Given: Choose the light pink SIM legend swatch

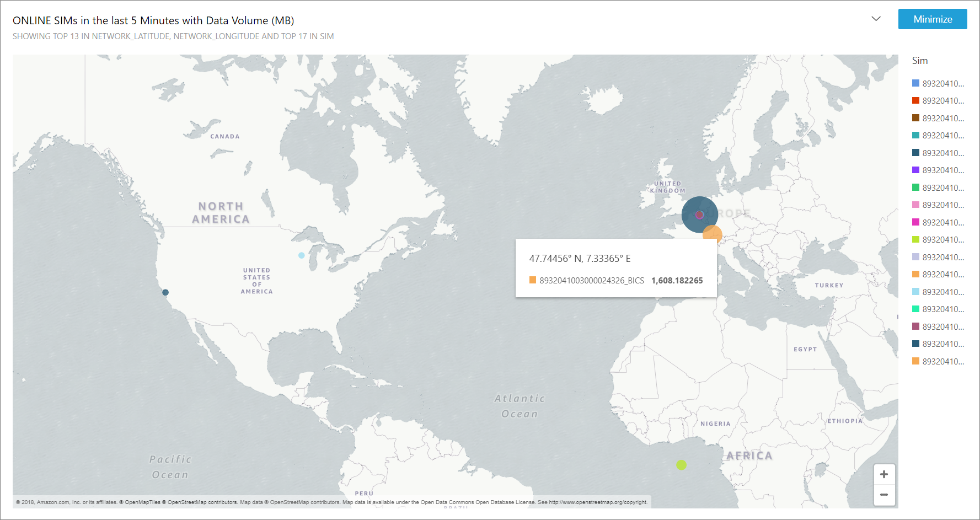Looking at the screenshot, I should pyautogui.click(x=915, y=205).
